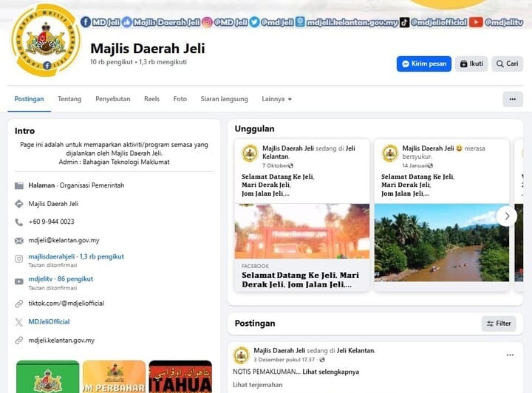Click the 3 Desember pukul 17.37 timestamp

coord(284,360)
